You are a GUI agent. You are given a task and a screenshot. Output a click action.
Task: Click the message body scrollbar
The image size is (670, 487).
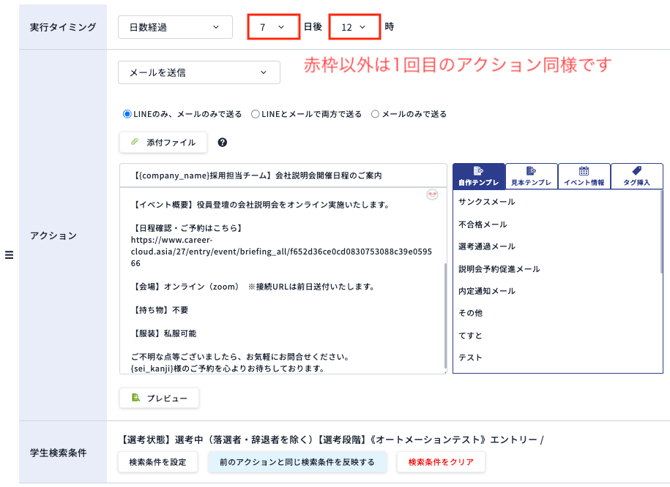point(445,317)
